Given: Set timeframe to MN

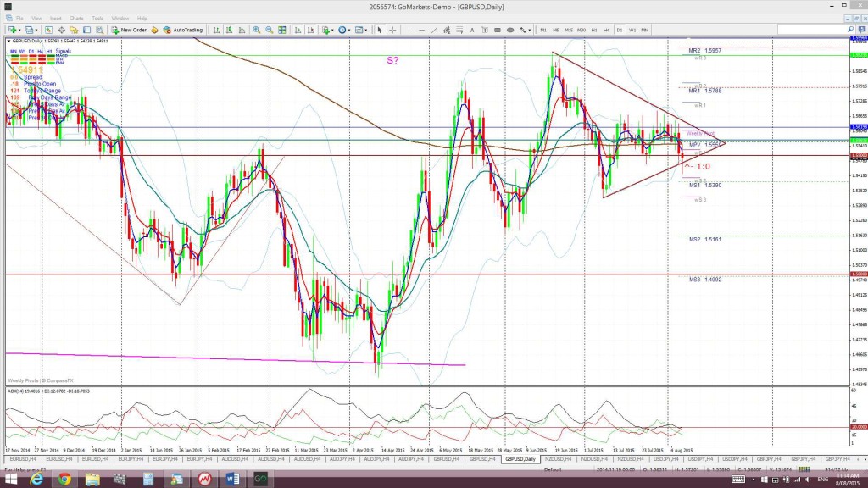Looking at the screenshot, I should tap(645, 30).
